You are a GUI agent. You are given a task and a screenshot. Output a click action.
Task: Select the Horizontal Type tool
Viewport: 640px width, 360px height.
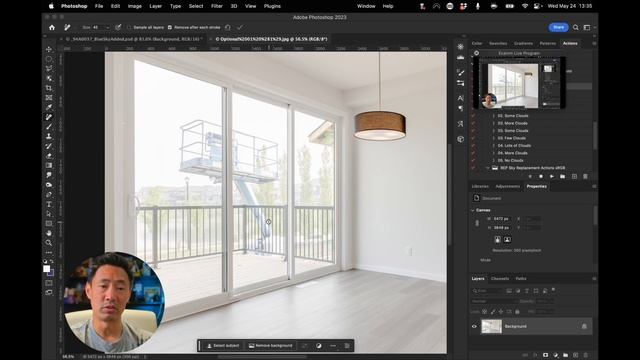click(49, 204)
